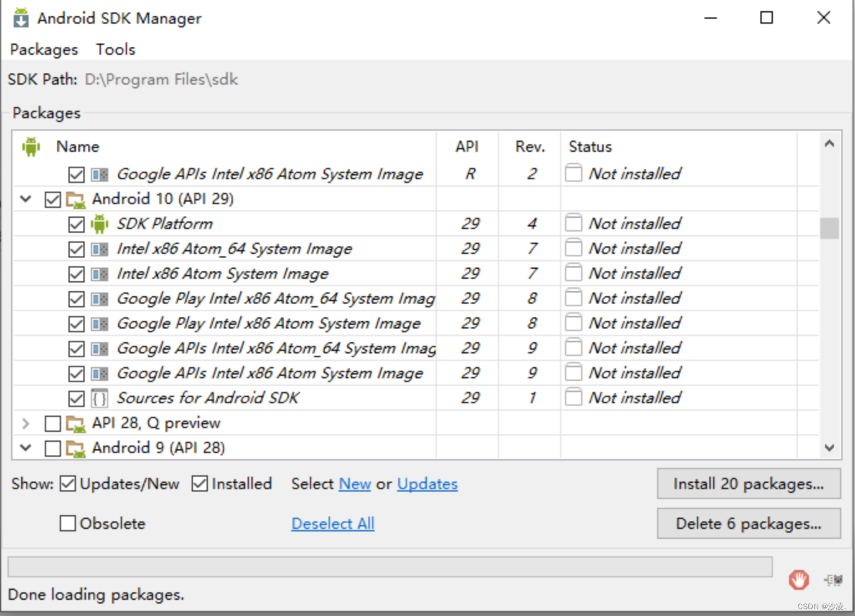Viewport: 855px width, 616px height.
Task: Click the API 28, Q preview folder icon
Action: click(x=76, y=424)
